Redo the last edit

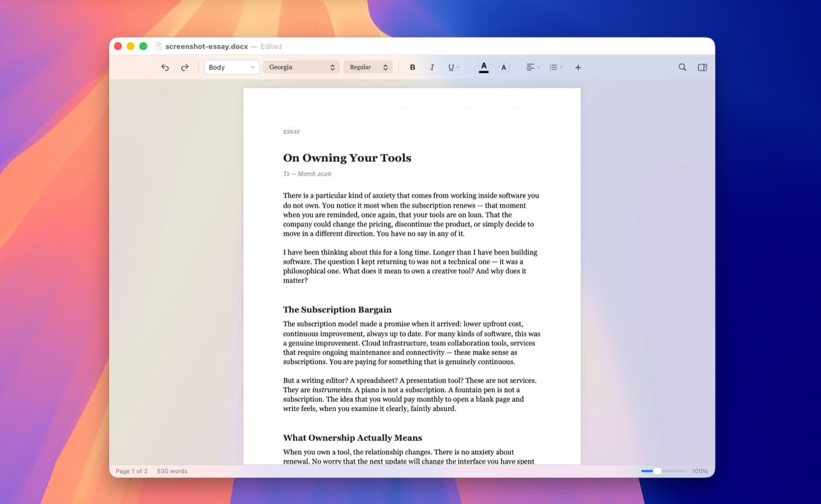(185, 67)
